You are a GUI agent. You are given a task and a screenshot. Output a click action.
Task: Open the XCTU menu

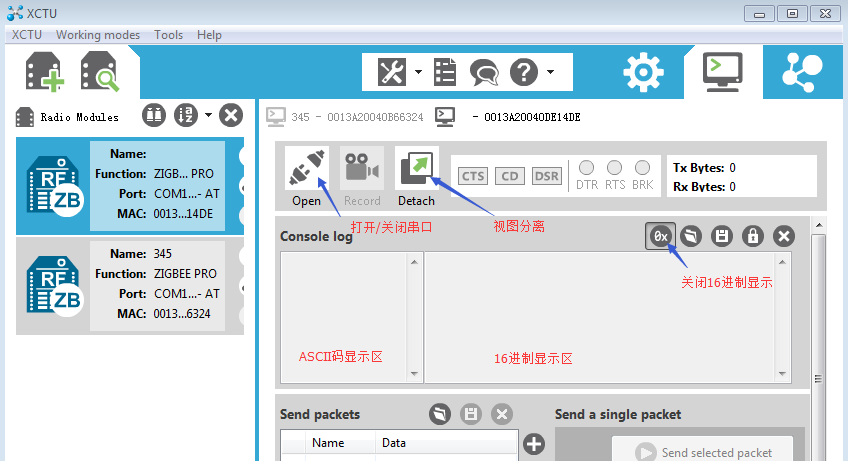26,35
